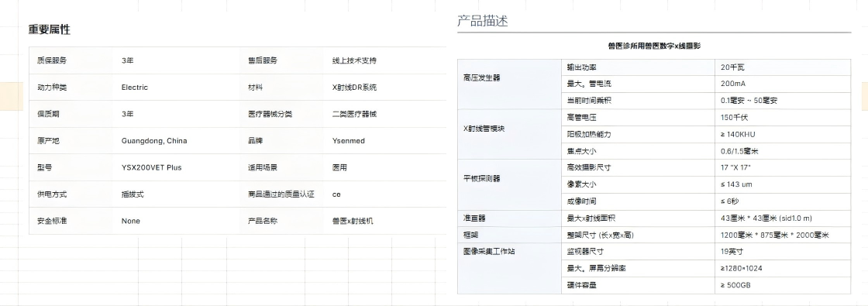Click the 19英寸 value

(x=732, y=251)
